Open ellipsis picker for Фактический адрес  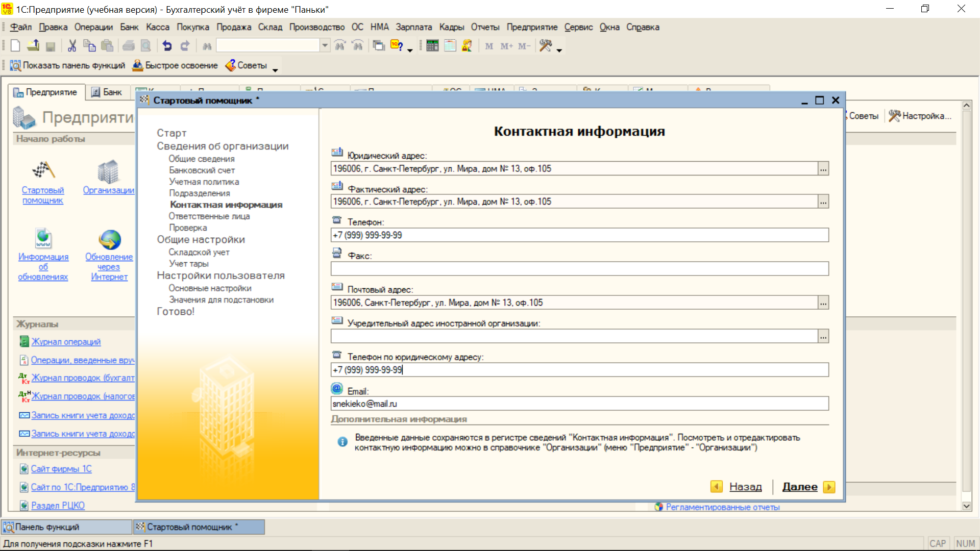[x=823, y=202]
